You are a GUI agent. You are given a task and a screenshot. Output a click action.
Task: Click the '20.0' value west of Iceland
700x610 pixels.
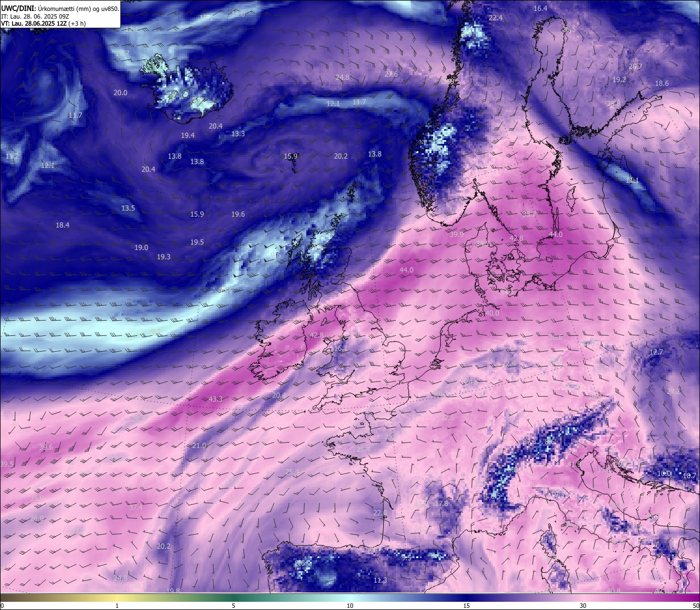pyautogui.click(x=120, y=92)
